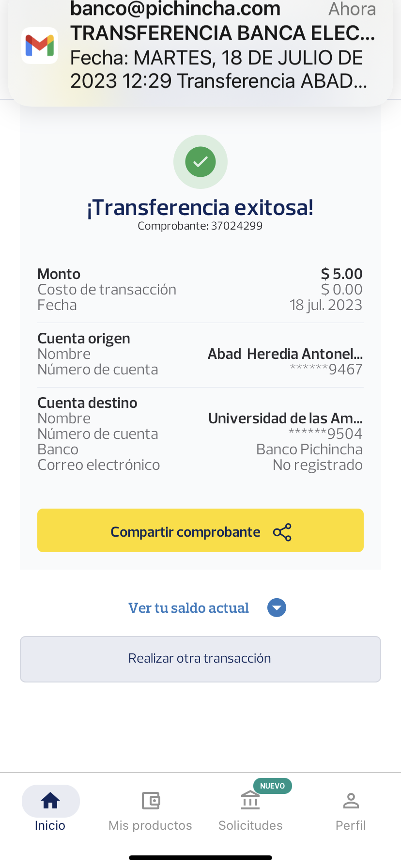Tap the Inicio tab label
This screenshot has height=868, width=401.
pos(50,825)
